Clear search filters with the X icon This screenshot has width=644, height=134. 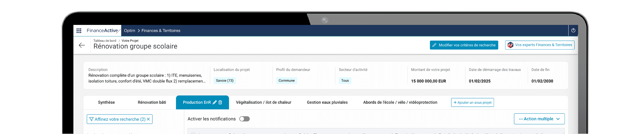point(148,119)
